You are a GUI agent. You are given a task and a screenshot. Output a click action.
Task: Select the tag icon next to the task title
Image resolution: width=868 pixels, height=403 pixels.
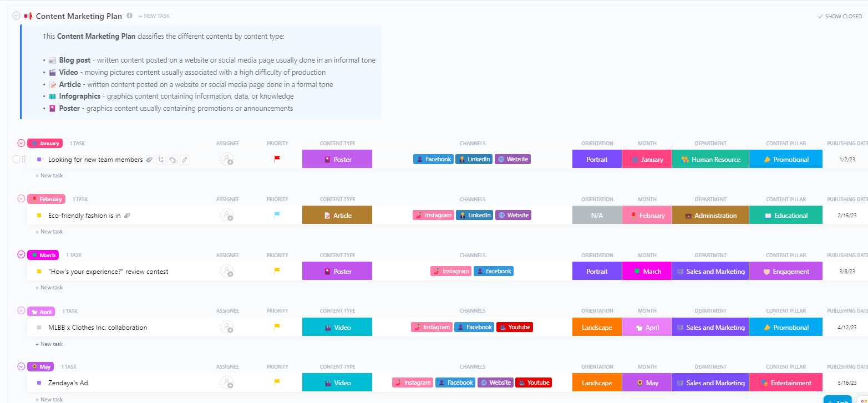(x=172, y=159)
